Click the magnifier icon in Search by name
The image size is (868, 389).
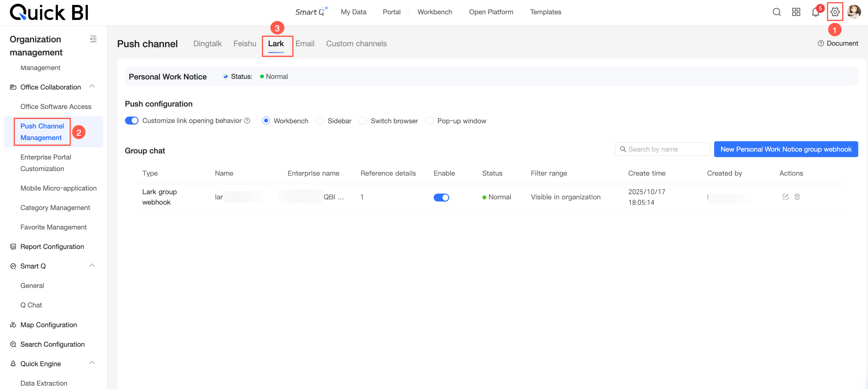(623, 149)
